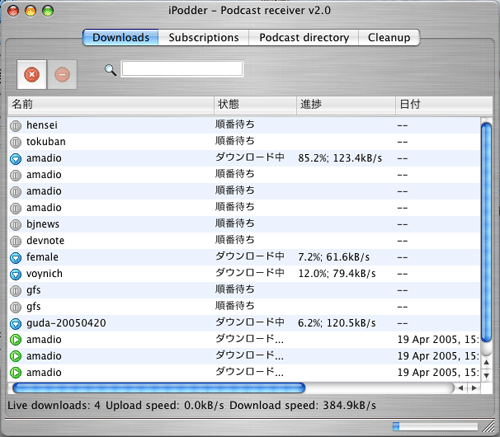Click the 順番待ち status in hensei row
This screenshot has width=500, height=437.
(x=235, y=125)
